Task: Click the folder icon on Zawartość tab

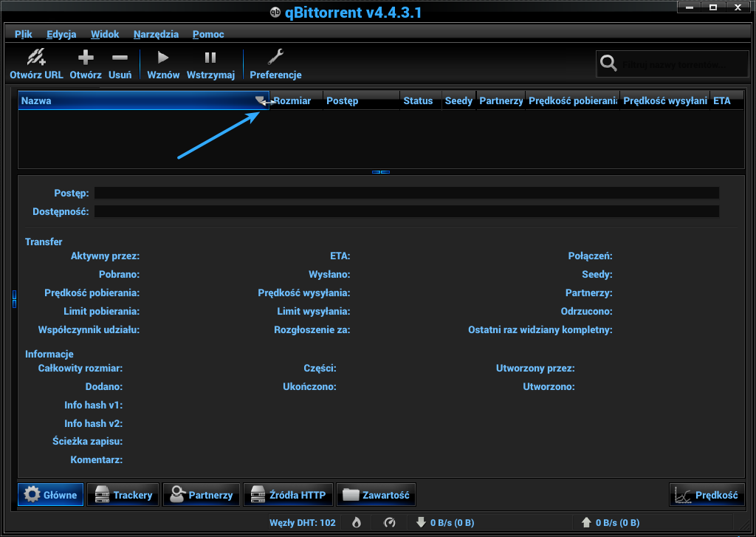Action: [351, 495]
